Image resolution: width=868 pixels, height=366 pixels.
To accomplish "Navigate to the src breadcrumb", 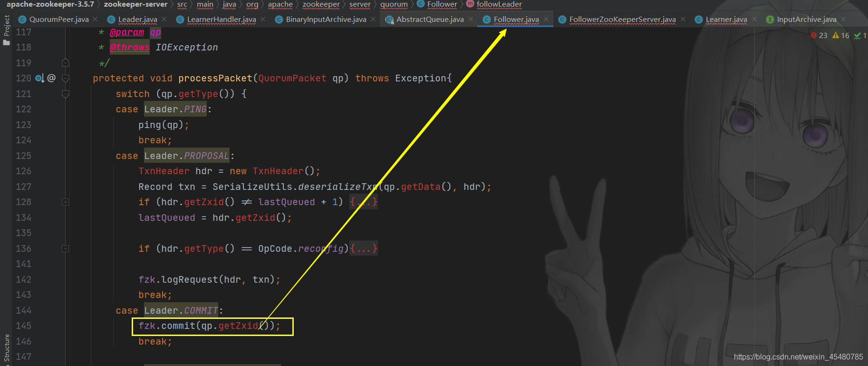I will click(x=182, y=4).
